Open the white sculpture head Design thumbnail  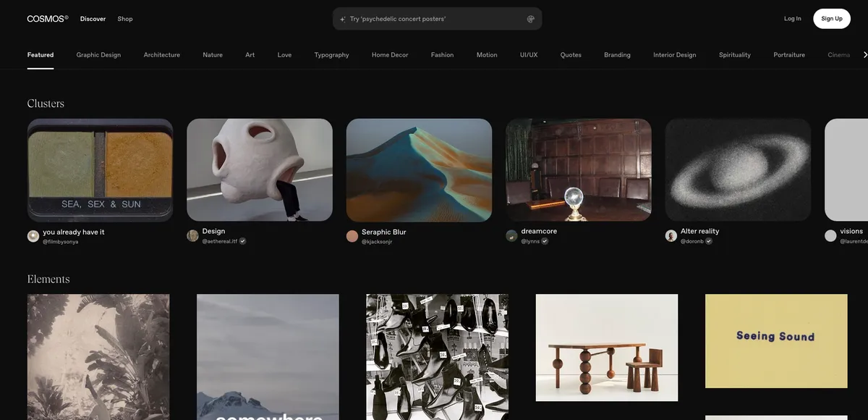pos(260,170)
